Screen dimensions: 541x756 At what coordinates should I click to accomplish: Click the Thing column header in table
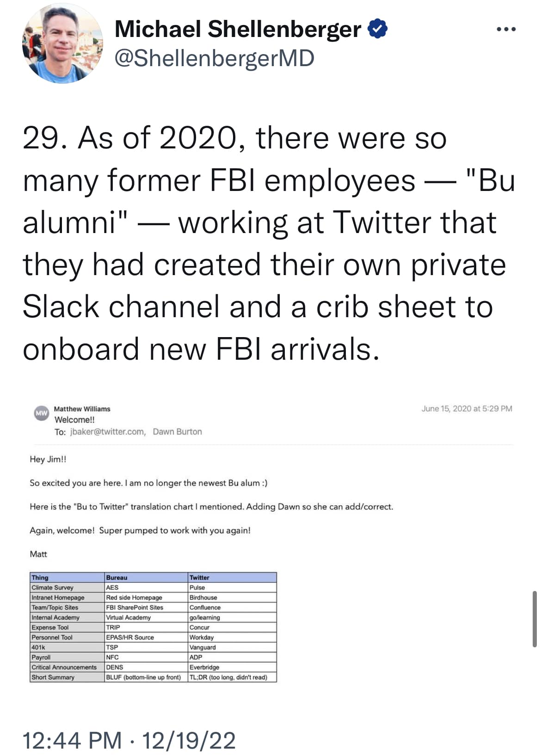68,578
